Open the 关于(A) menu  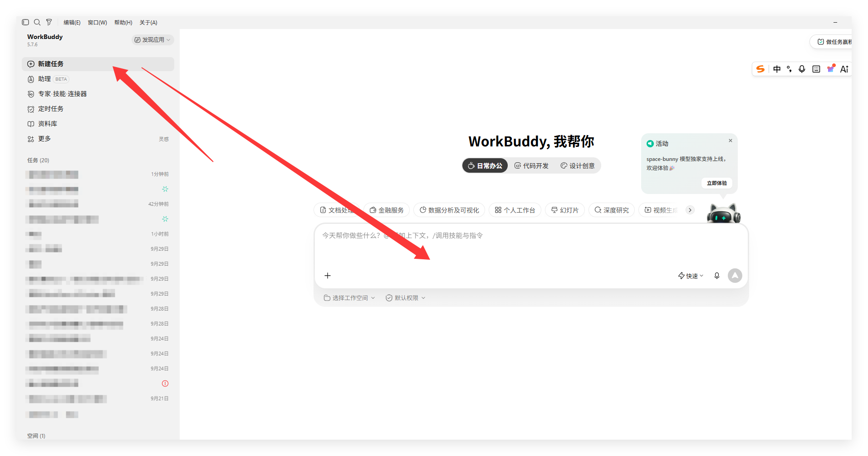click(x=148, y=23)
